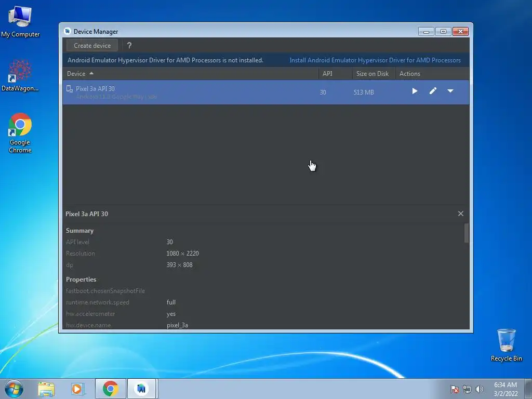Click the 1080 × 2220 resolution value
This screenshot has height=399, width=532.
coord(182,254)
